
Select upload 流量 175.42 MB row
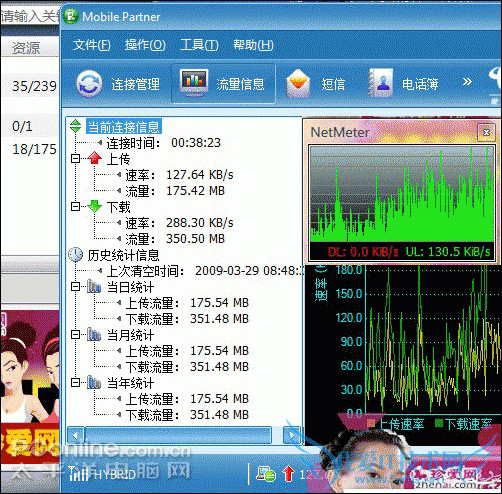point(175,191)
